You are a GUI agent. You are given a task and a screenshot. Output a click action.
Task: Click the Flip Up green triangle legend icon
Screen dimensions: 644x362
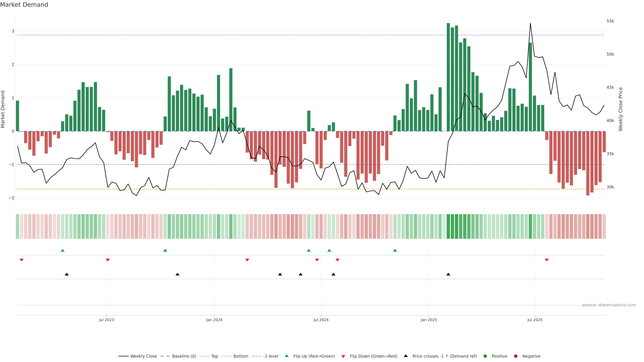(287, 356)
